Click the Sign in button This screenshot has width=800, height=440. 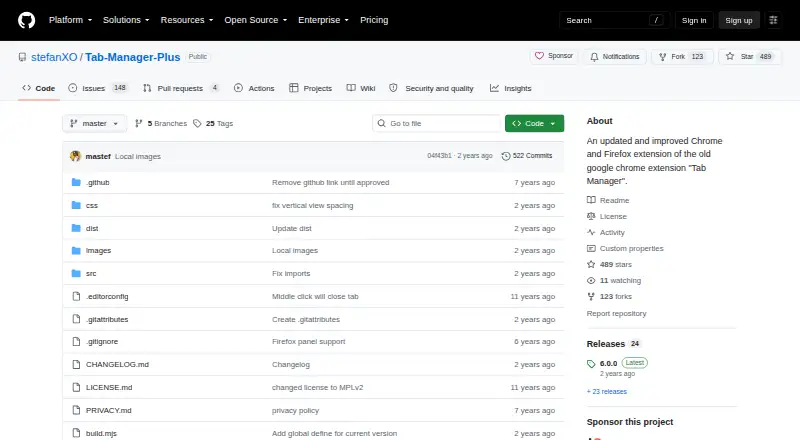coord(694,20)
